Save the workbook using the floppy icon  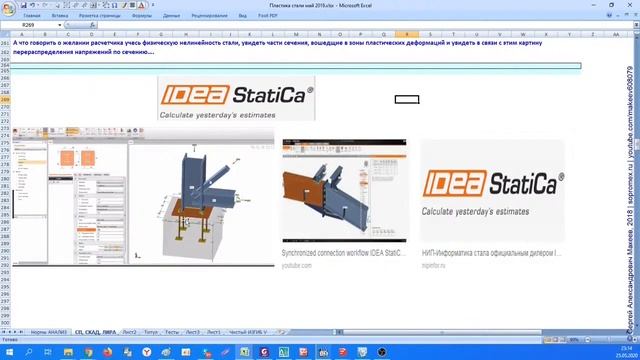click(x=24, y=5)
